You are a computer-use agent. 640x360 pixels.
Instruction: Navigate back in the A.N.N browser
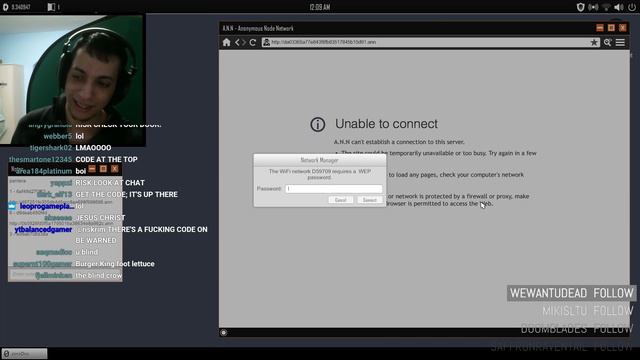tap(237, 42)
